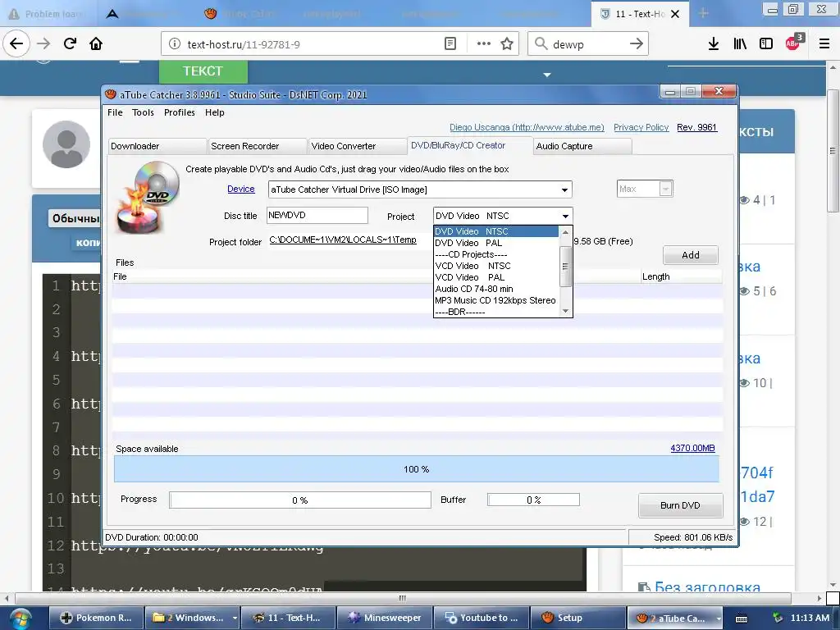Open Firefox hamburger menu
The width and height of the screenshot is (840, 630).
pos(824,43)
